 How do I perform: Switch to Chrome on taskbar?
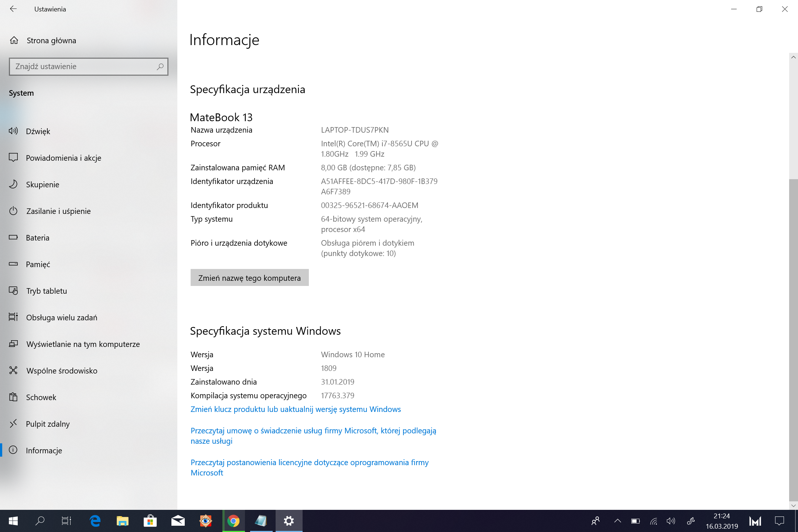[233, 521]
